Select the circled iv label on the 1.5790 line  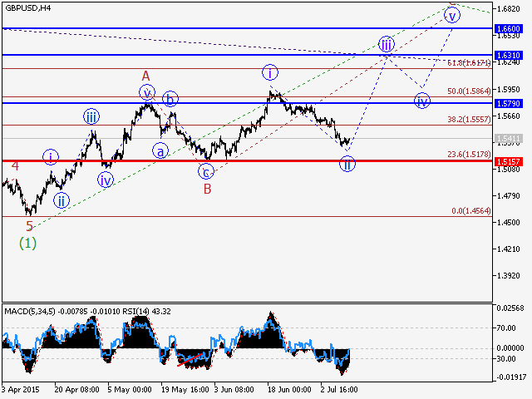point(422,101)
